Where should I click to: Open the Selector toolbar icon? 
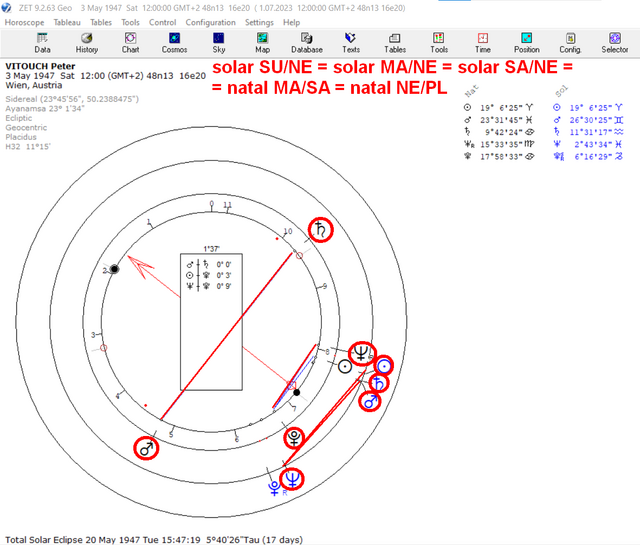(614, 43)
